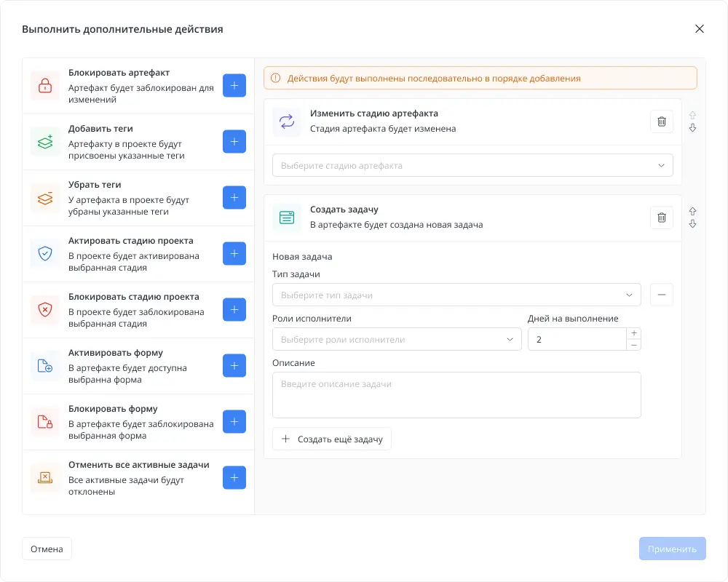
Task: Click Создать ещё задачу button
Action: (x=332, y=439)
